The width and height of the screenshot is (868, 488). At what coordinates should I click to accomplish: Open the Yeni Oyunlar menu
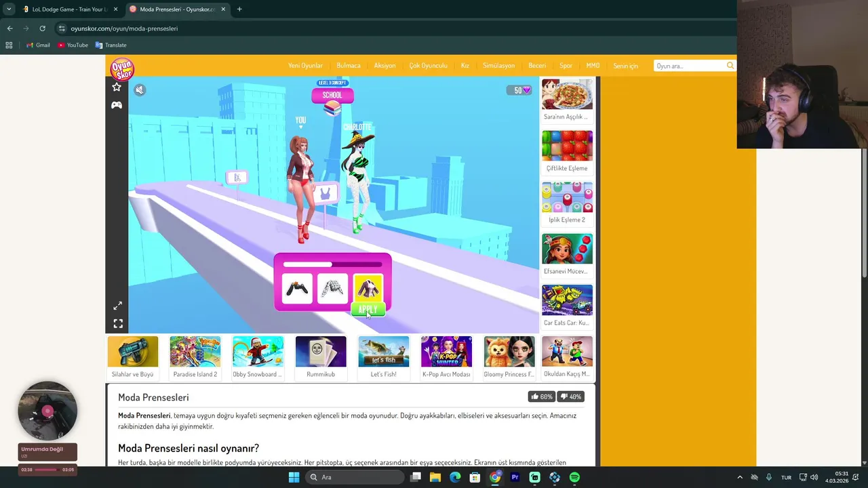[x=305, y=66]
